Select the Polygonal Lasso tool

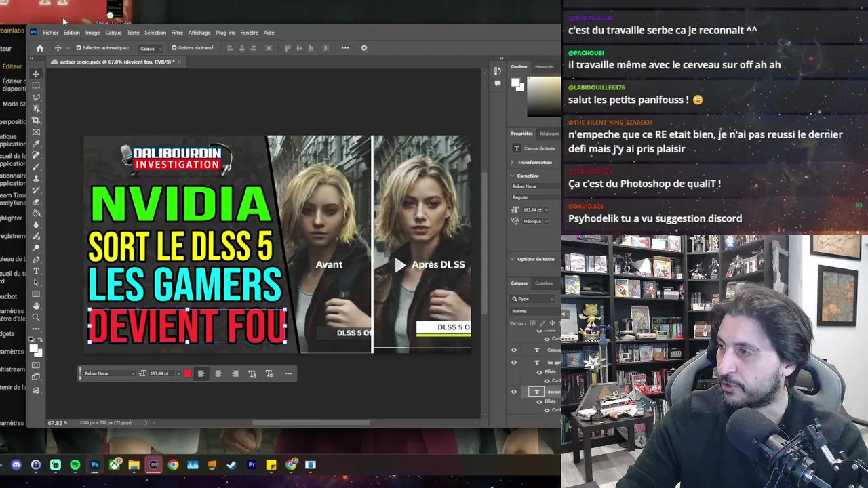pyautogui.click(x=36, y=97)
